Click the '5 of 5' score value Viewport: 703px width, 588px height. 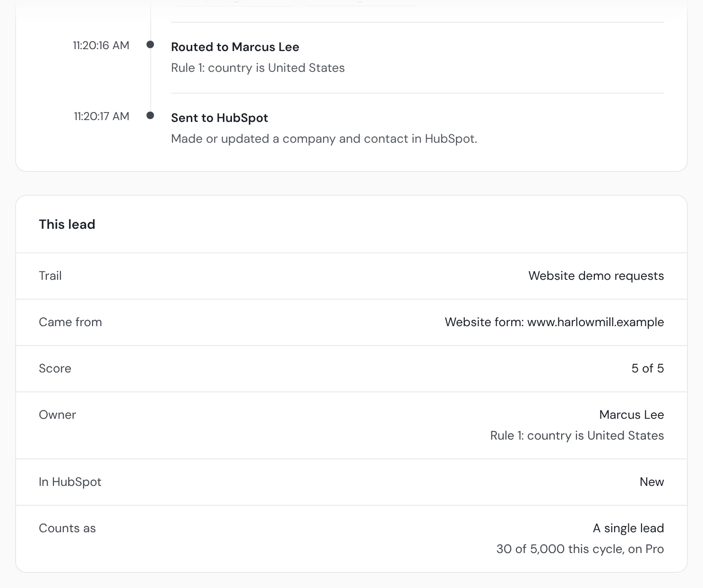click(x=647, y=368)
